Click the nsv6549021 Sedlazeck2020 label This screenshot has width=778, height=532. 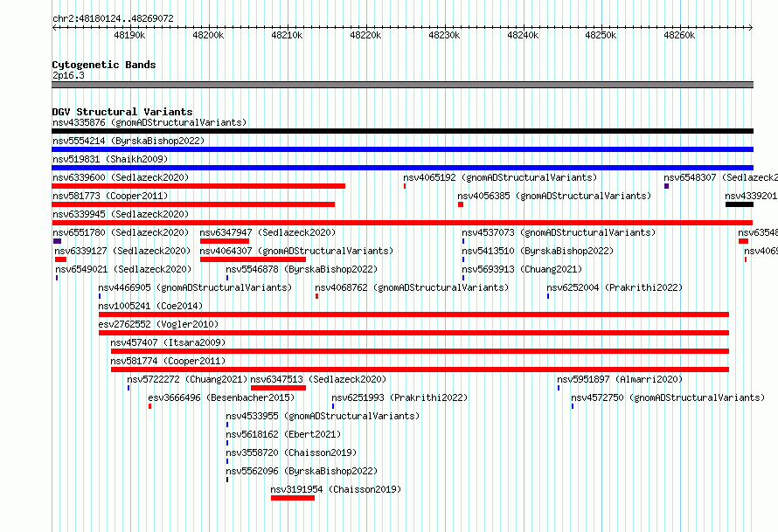tap(123, 269)
